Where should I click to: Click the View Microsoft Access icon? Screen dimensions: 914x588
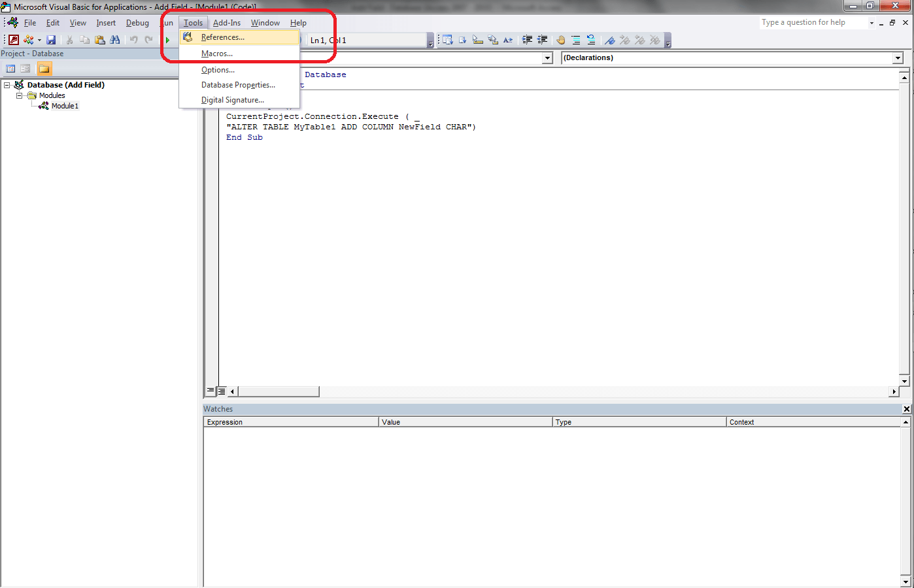14,40
